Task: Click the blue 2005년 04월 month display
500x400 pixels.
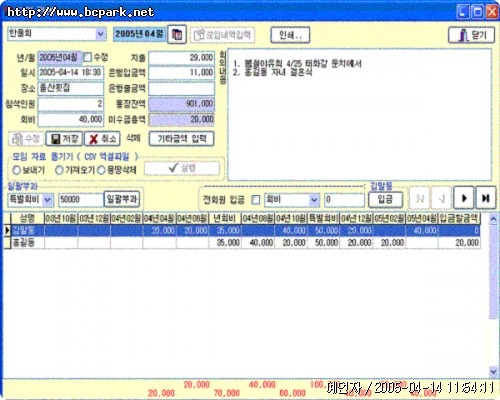Action: [139, 34]
